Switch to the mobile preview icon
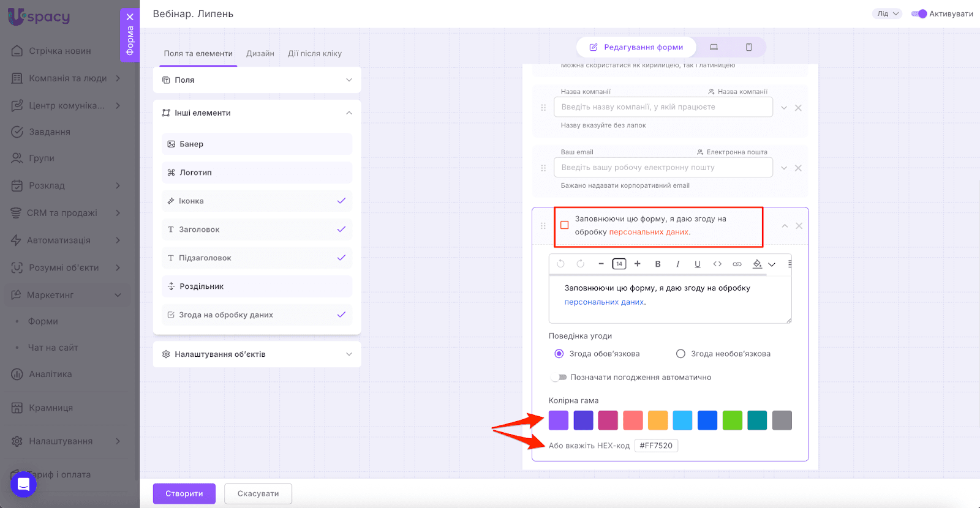This screenshot has height=508, width=980. click(x=748, y=47)
